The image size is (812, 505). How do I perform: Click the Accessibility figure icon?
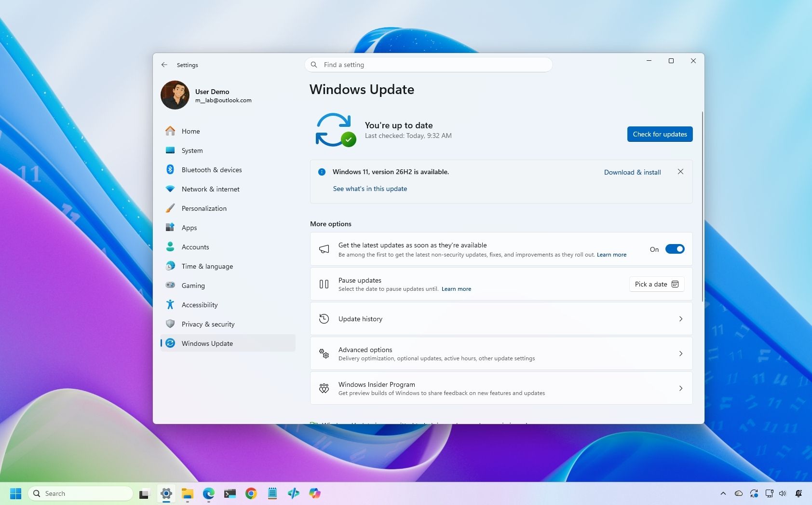click(170, 305)
